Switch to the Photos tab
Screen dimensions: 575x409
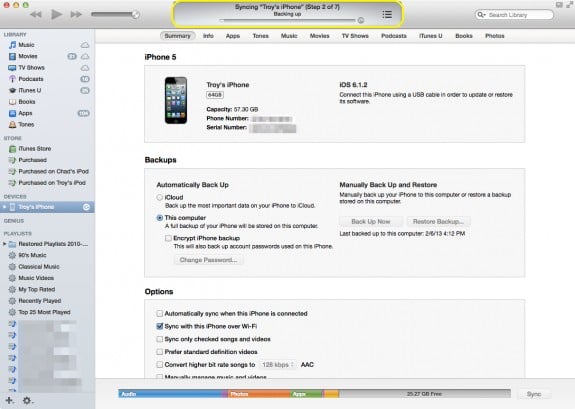coord(495,36)
